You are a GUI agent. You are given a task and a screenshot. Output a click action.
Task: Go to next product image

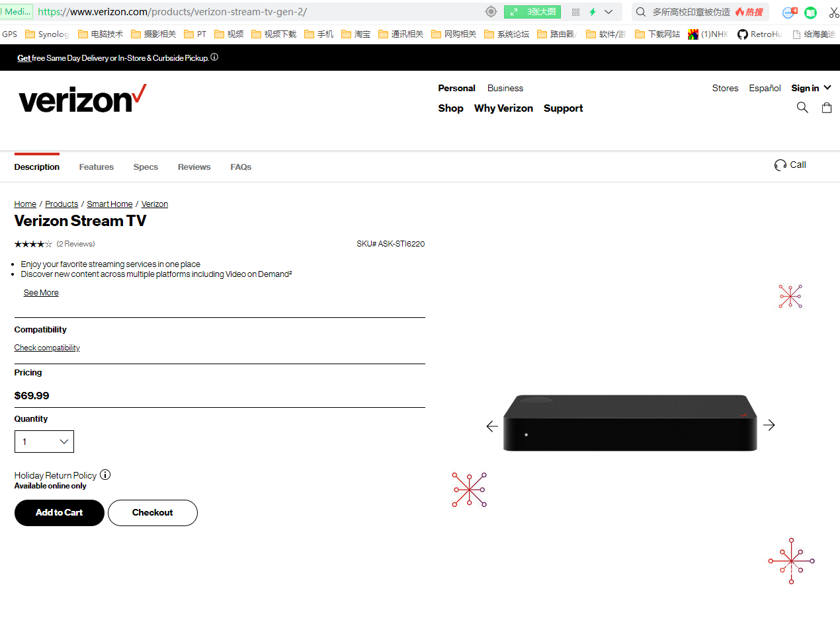point(769,425)
